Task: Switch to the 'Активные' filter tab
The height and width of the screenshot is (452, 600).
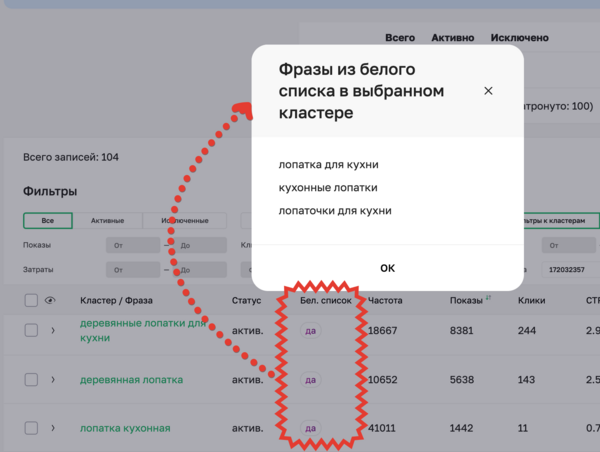Action: 108,221
